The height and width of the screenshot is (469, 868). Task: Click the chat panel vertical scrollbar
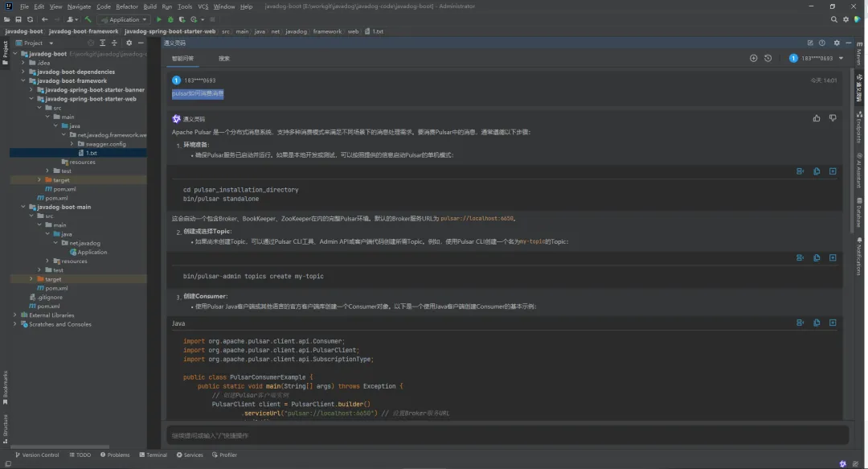[853, 150]
